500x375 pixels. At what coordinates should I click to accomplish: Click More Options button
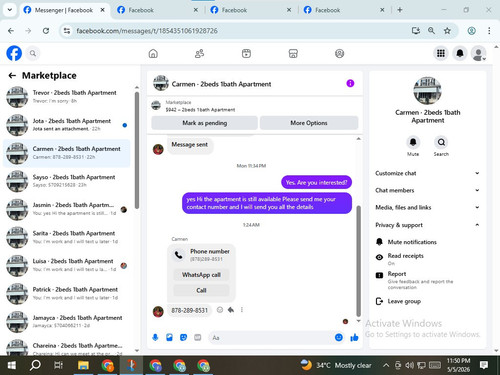click(x=309, y=123)
